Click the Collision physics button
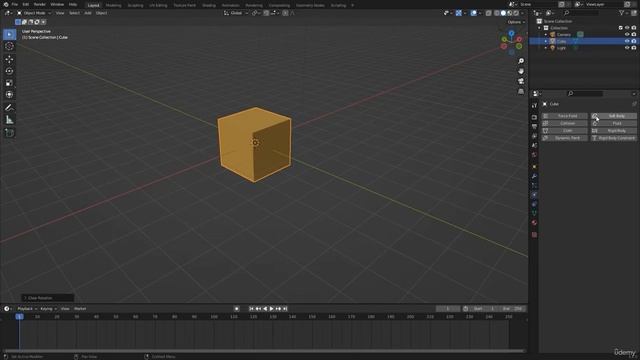This screenshot has width=640, height=360. tap(564, 123)
